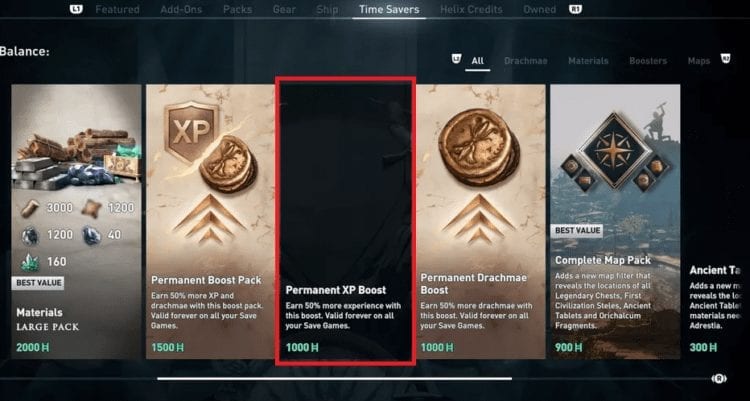Open the Gear store tab
750x401 pixels.
(x=284, y=9)
